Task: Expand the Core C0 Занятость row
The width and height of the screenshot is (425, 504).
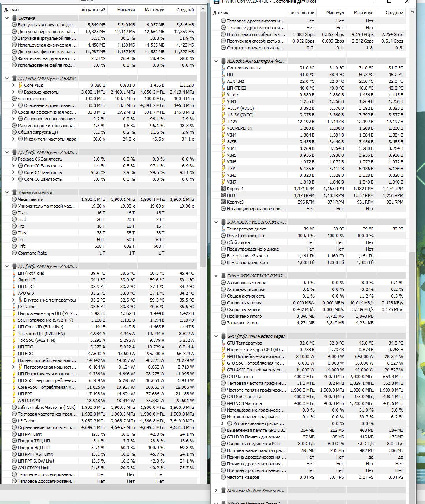Action: point(13,166)
